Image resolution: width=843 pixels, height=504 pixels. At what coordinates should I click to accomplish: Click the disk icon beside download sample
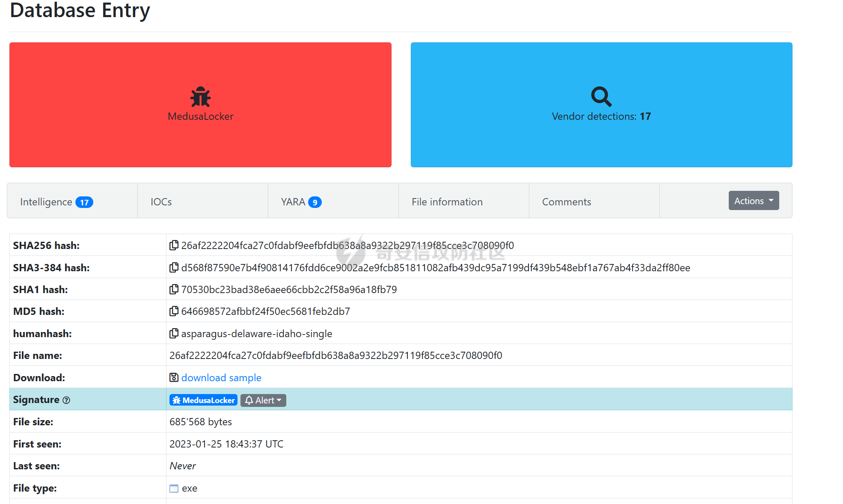click(x=174, y=377)
